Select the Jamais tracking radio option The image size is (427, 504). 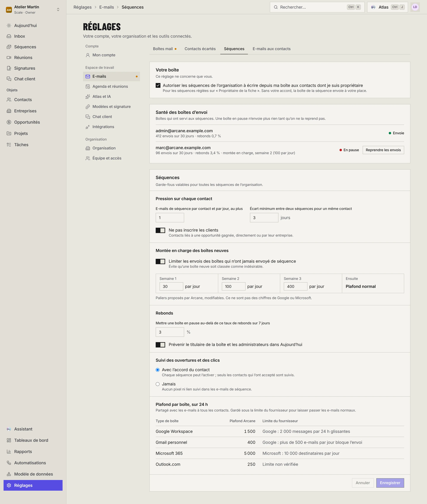tap(158, 384)
